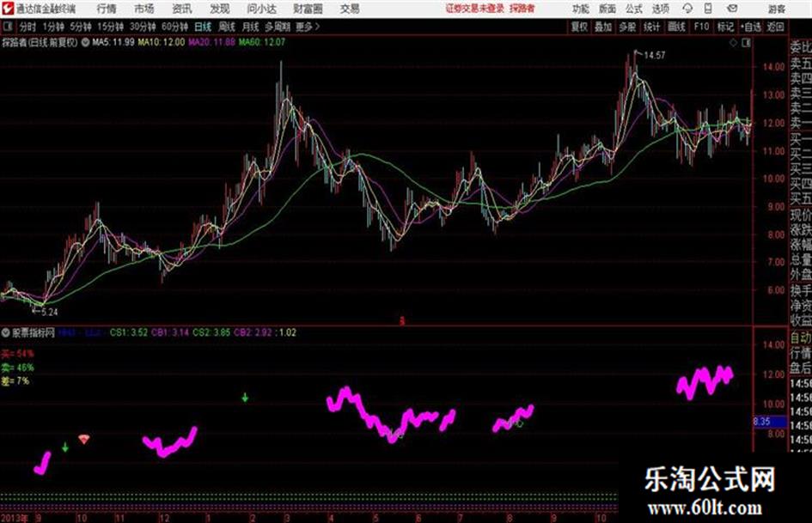This screenshot has width=812, height=523.
Task: Select the 周线 weekly period tab
Action: (x=227, y=27)
